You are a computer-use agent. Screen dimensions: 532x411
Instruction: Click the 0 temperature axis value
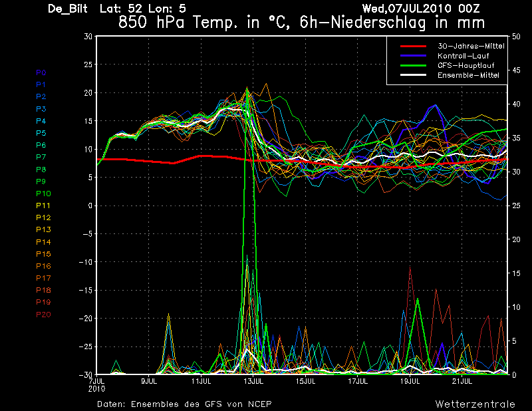click(90, 205)
